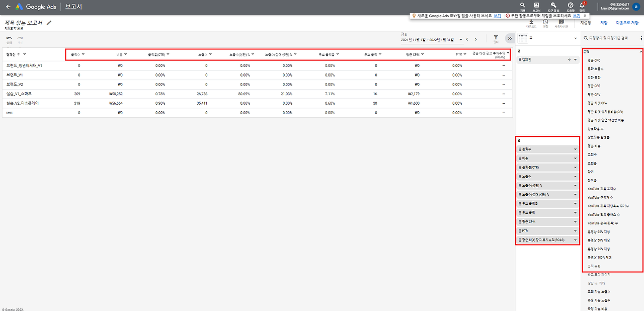This screenshot has height=311, width=644.
Task: Select the 비용 column chip
Action: click(548, 158)
